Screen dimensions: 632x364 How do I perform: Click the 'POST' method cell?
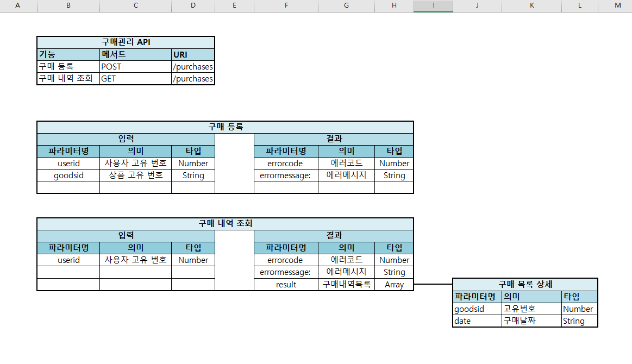point(135,66)
